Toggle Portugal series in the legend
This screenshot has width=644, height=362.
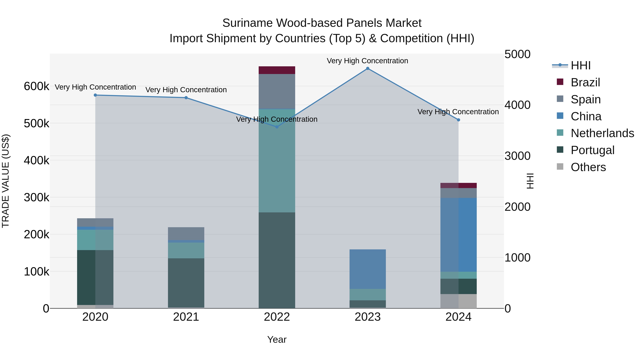[585, 150]
